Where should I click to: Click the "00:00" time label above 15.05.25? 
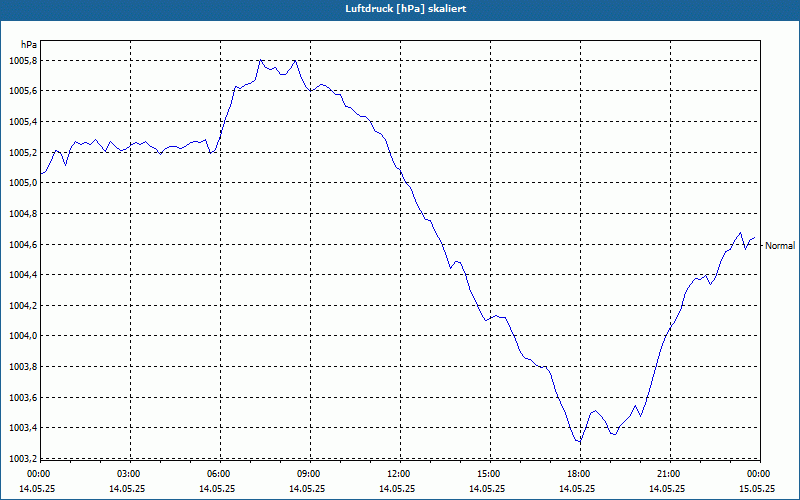click(x=757, y=474)
